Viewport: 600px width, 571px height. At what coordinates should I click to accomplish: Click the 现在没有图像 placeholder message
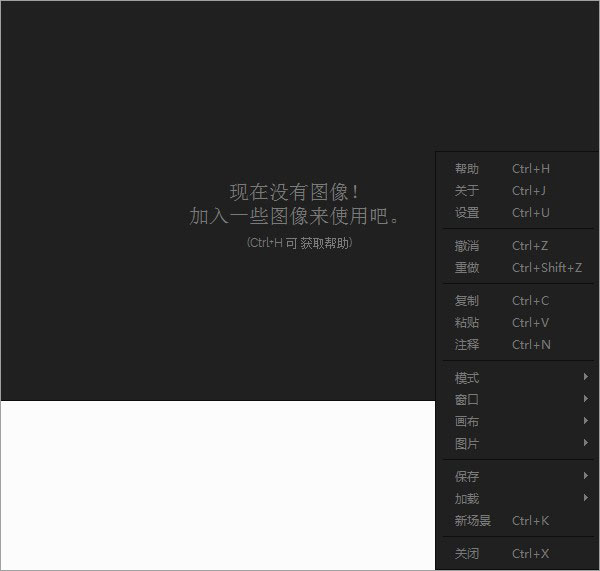coord(294,192)
